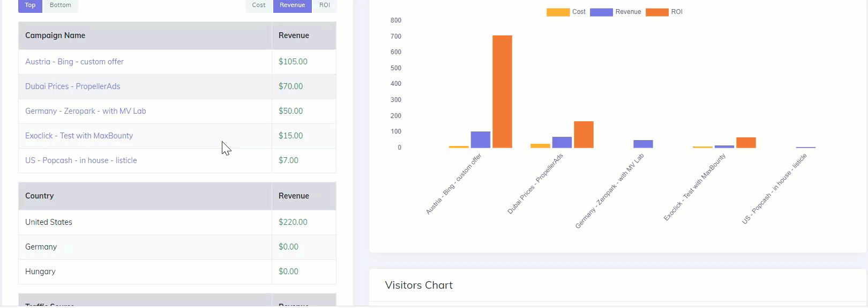Open Germany - Zeropark - with MV Lab
The image size is (868, 308).
86,111
